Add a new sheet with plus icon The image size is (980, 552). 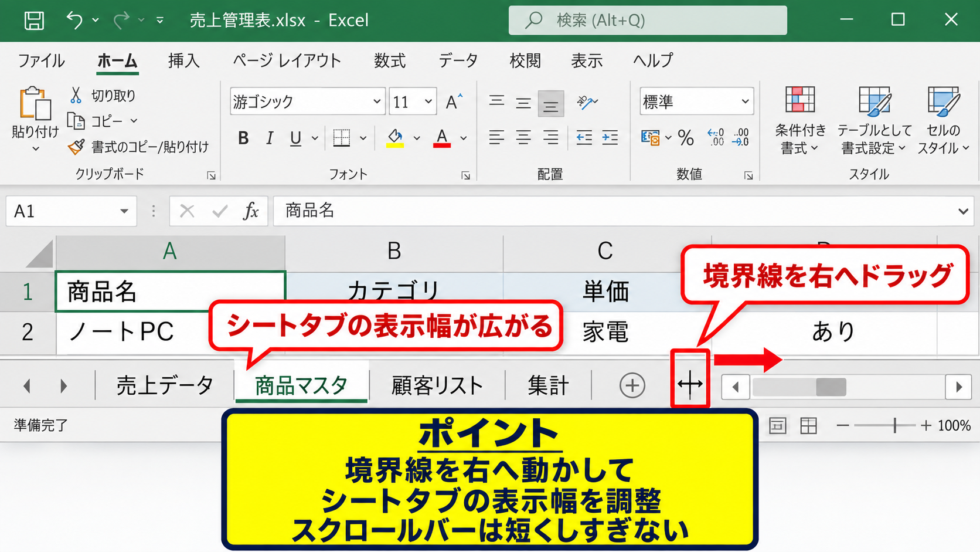(x=632, y=385)
